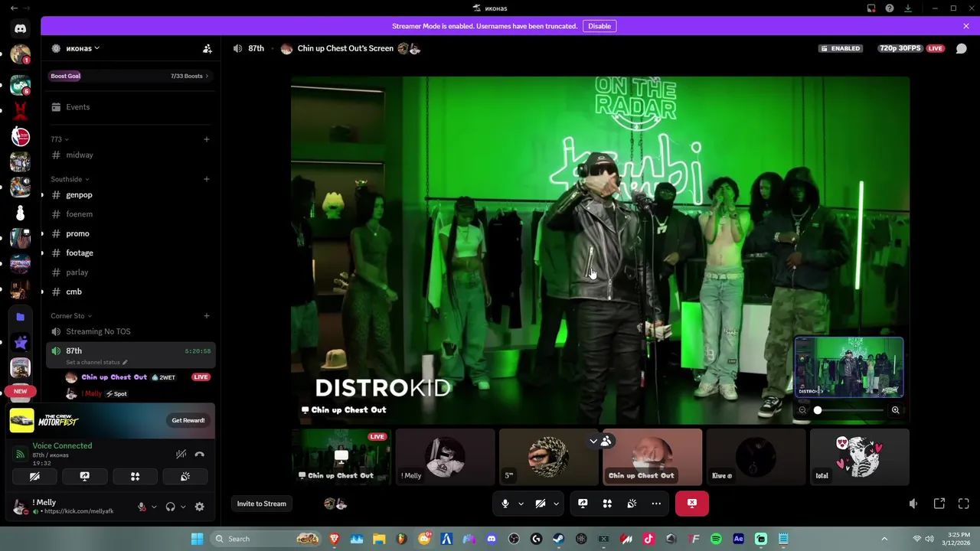Turn on camera in voice panel
Viewport: 980px width, 551px height.
point(34,476)
